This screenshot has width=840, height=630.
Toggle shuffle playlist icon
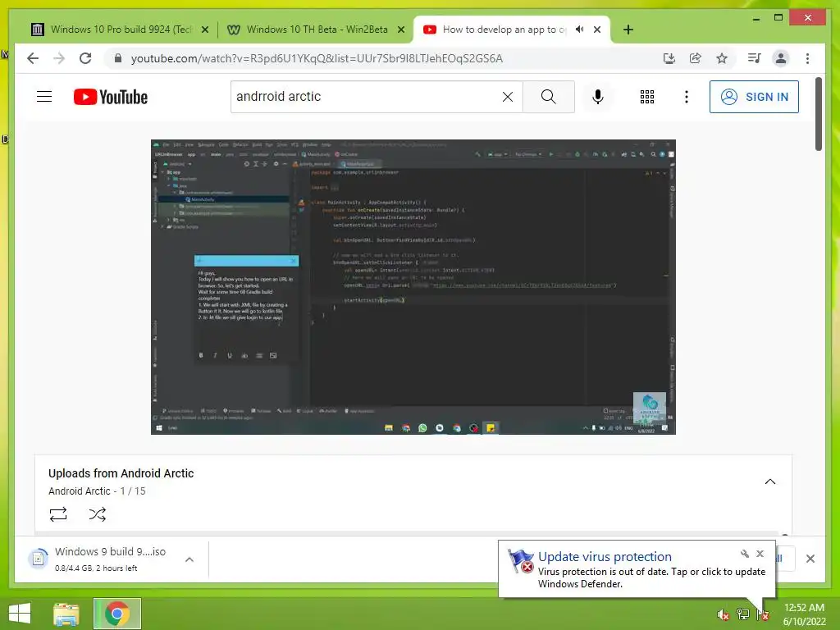pos(98,514)
